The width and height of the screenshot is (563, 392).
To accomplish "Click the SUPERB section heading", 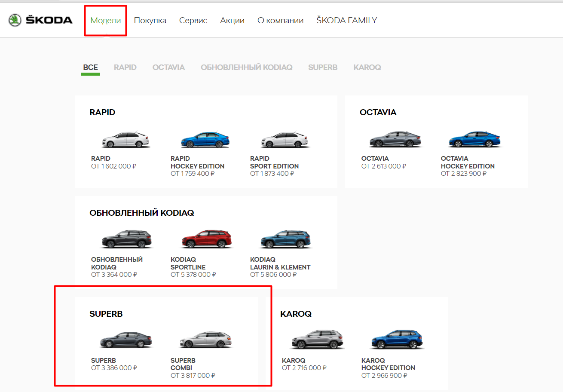I will (x=106, y=314).
